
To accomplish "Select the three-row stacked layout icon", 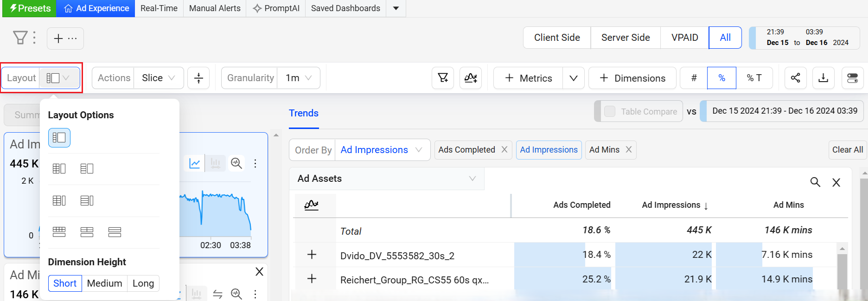I will click(115, 232).
